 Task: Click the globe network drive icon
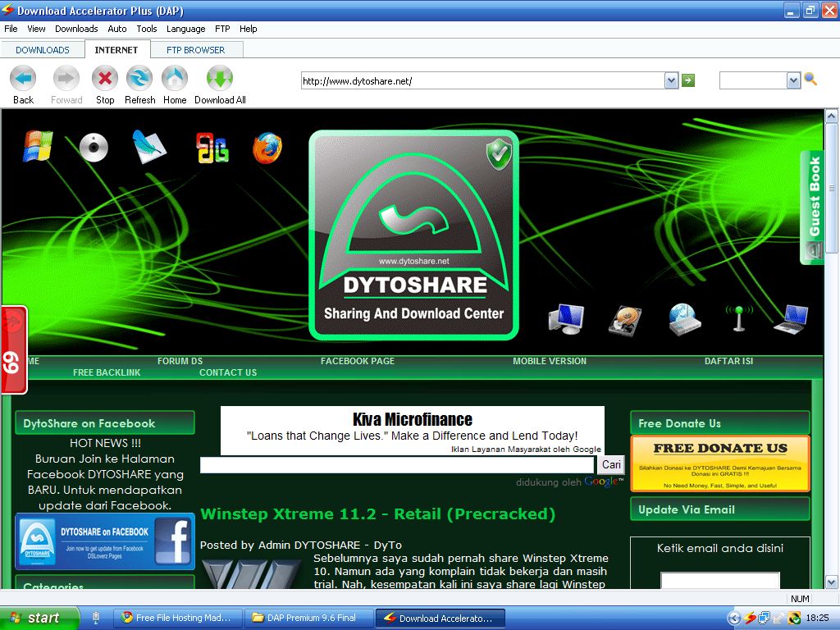(x=685, y=320)
